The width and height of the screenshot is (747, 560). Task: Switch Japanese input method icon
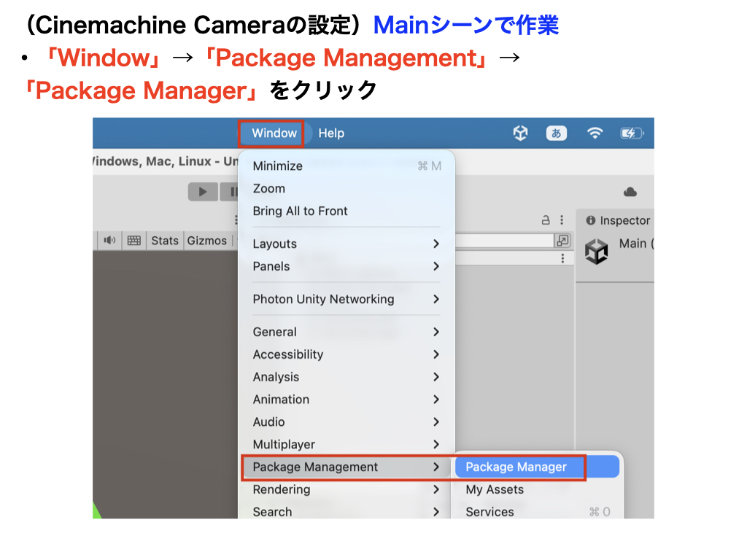click(x=556, y=133)
